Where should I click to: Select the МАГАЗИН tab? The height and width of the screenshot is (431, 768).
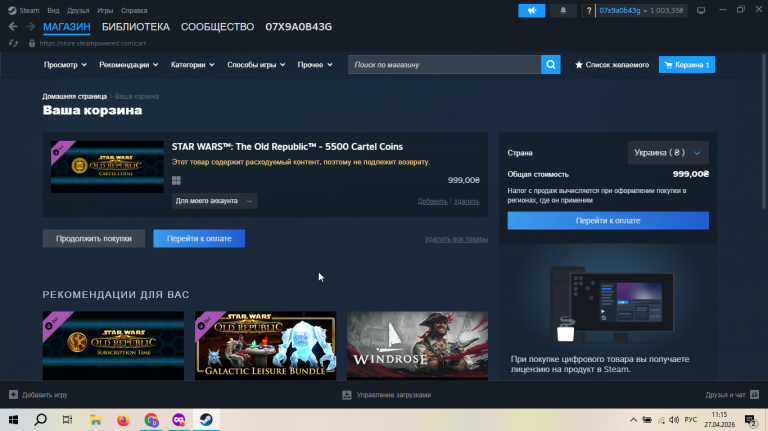point(67,27)
